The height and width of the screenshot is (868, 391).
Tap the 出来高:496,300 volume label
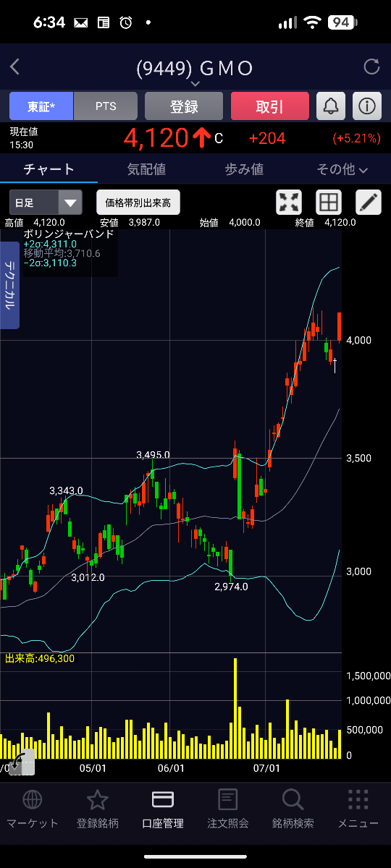(39, 658)
